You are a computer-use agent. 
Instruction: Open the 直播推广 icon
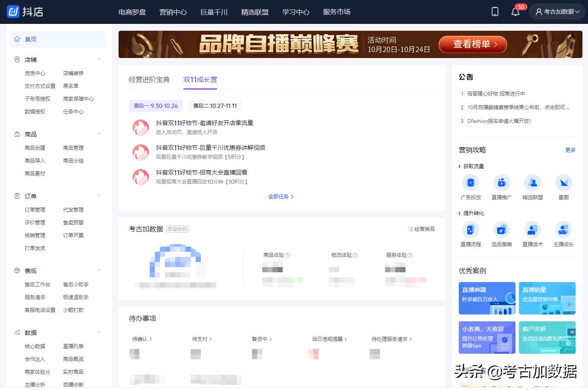point(501,183)
